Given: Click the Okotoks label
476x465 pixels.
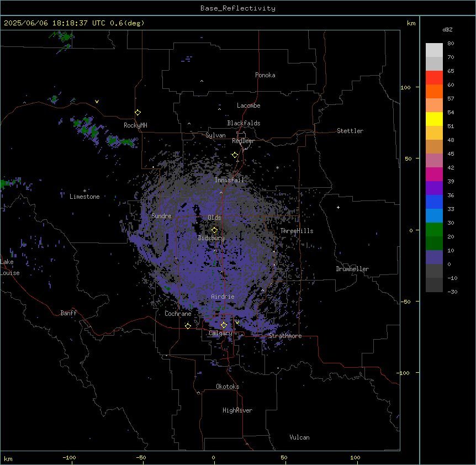Looking at the screenshot, I should click(228, 387).
